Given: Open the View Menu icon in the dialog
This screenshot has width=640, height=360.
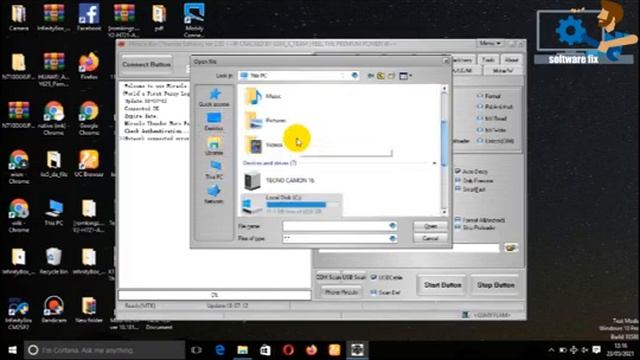Looking at the screenshot, I should pyautogui.click(x=405, y=76).
